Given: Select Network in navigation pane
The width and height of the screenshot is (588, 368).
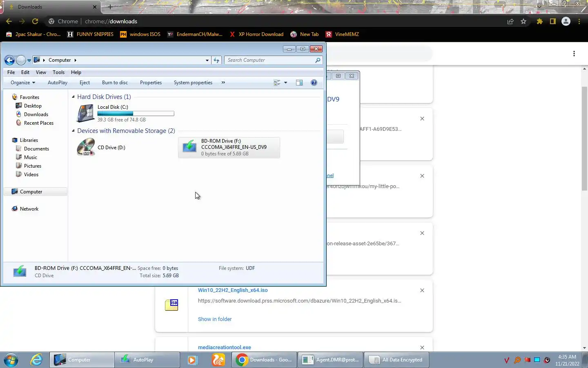Looking at the screenshot, I should point(29,209).
